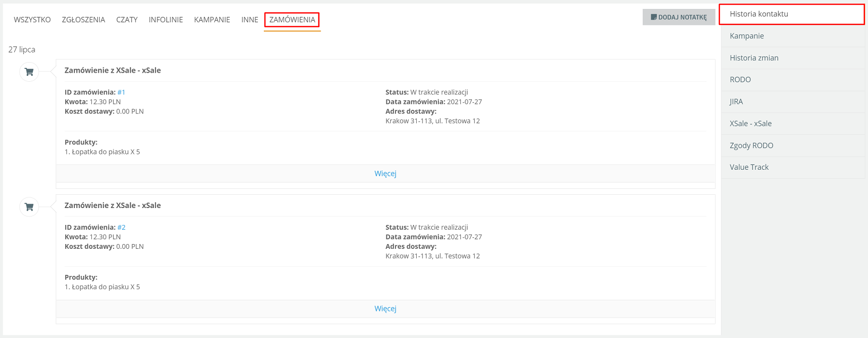Switch to the INNE tab
The height and width of the screenshot is (338, 868).
[250, 20]
